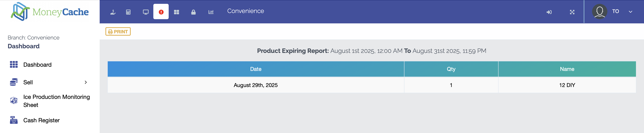Select the 12 DIY product row

pos(567,85)
